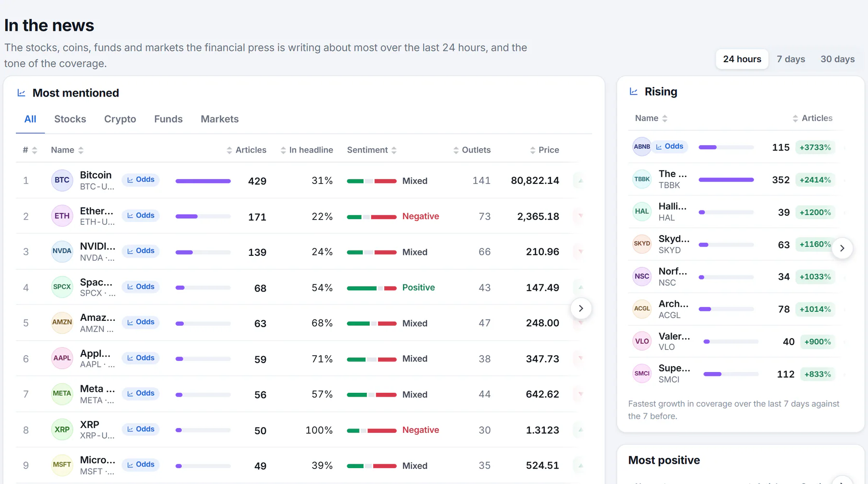Image resolution: width=868 pixels, height=484 pixels.
Task: Sort Rising list by Name
Action: pyautogui.click(x=651, y=118)
